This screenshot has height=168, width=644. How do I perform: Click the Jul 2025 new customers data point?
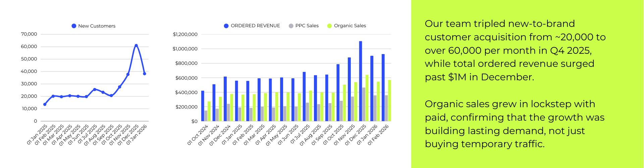(95, 89)
